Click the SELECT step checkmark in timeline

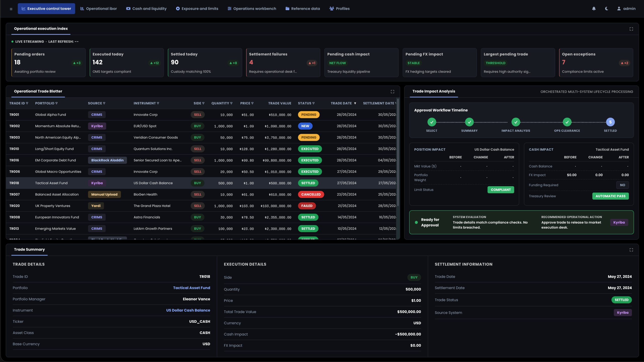click(432, 122)
